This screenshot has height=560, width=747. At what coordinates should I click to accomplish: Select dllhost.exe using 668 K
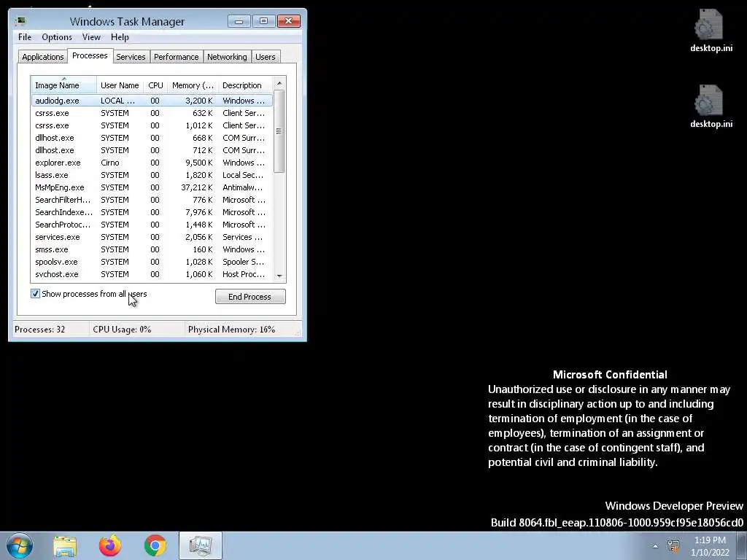pos(152,138)
